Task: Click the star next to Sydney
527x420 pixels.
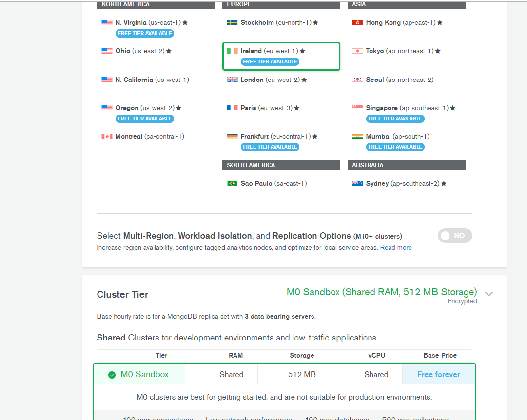Action: coord(444,183)
